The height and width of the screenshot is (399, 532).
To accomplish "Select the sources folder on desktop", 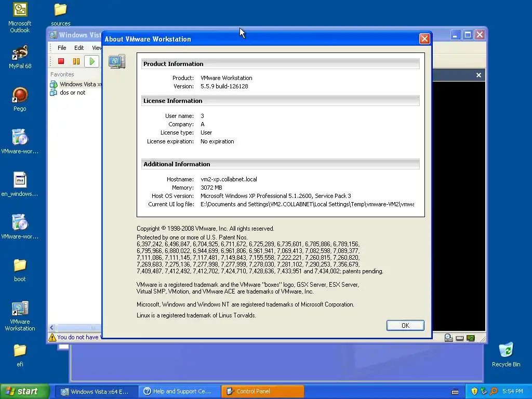I will [60, 14].
